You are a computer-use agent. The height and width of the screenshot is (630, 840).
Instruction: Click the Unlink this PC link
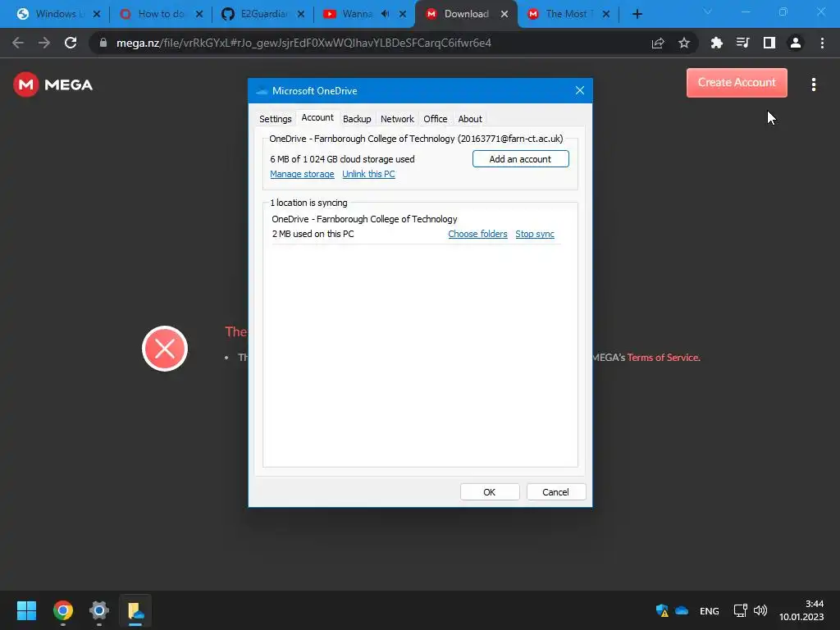(x=368, y=174)
